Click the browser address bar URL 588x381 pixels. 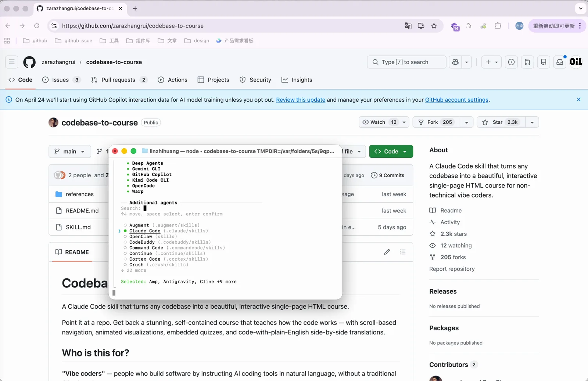(x=133, y=26)
